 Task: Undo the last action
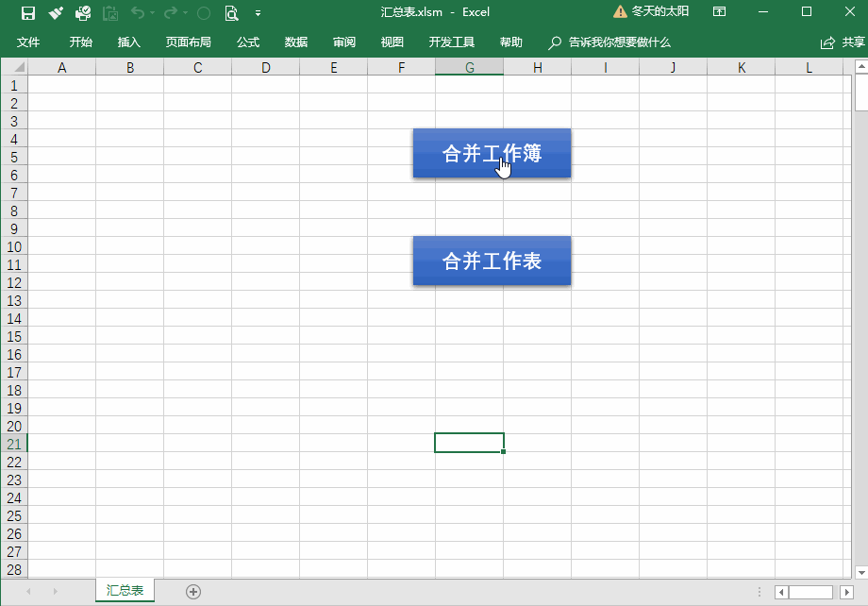pyautogui.click(x=138, y=12)
